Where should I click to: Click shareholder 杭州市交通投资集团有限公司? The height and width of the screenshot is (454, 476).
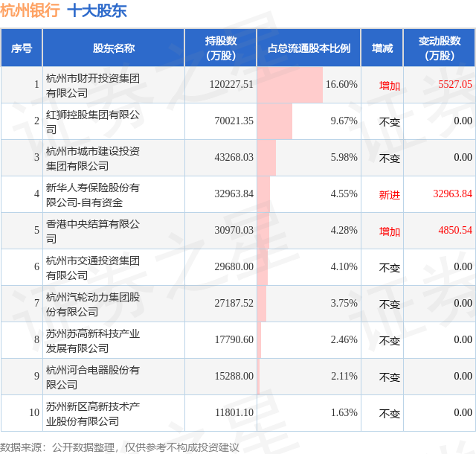92,268
